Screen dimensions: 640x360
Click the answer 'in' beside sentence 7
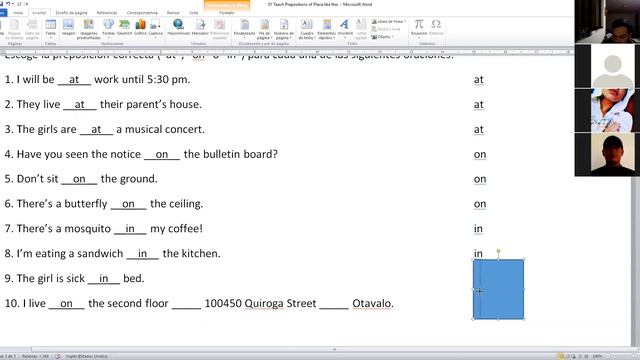478,229
